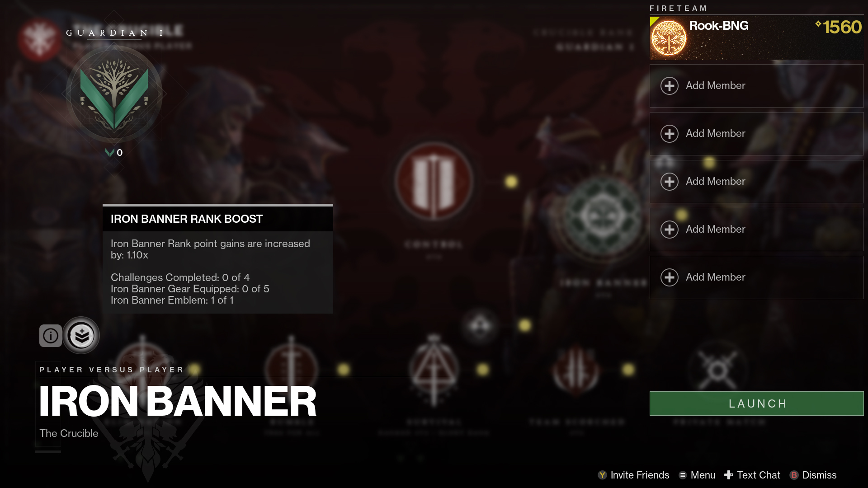Image resolution: width=868 pixels, height=488 pixels.
Task: Toggle the third Add Member slot
Action: tap(756, 181)
